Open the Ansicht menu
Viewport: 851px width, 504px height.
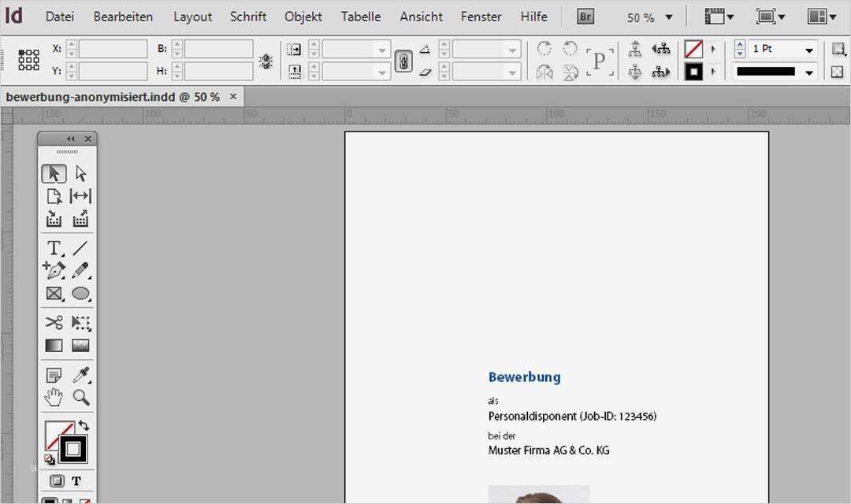[x=421, y=17]
